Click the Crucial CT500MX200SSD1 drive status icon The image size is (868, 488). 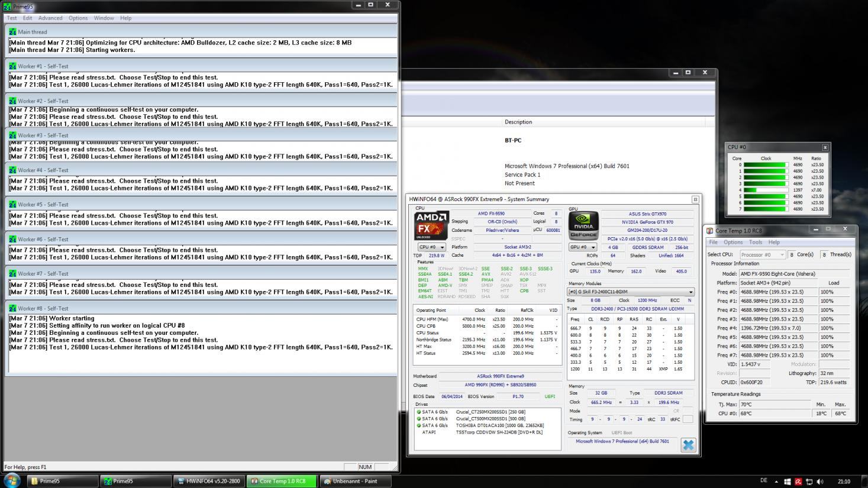tap(419, 419)
